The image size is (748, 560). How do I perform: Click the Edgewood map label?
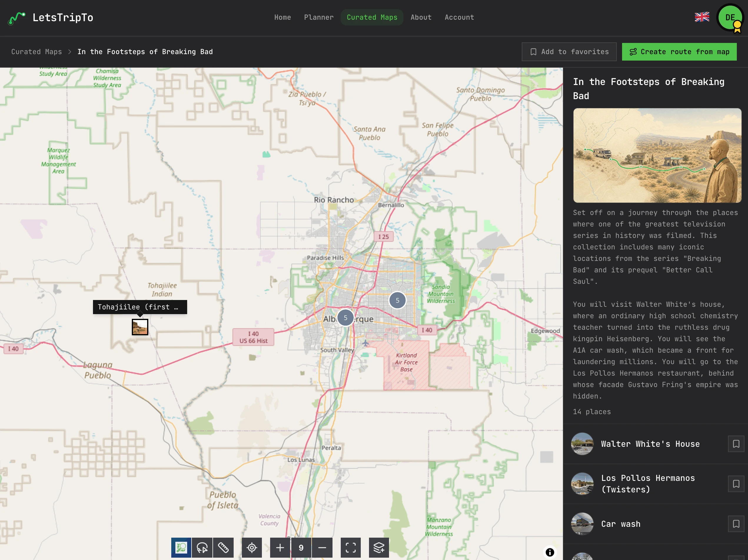tap(545, 331)
